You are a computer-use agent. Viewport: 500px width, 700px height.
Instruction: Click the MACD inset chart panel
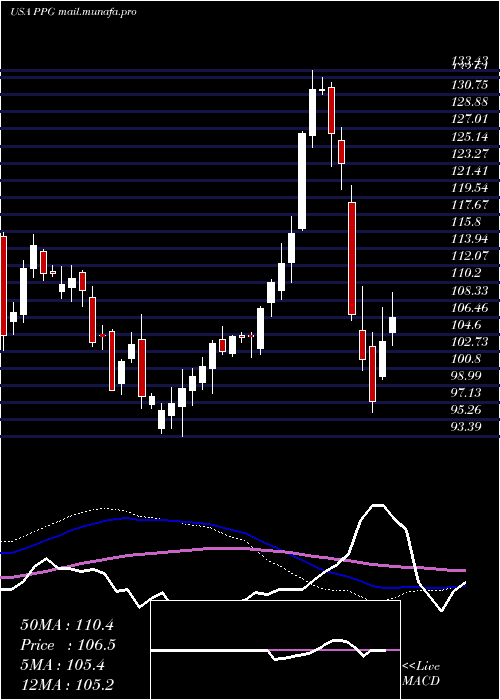tap(275, 650)
